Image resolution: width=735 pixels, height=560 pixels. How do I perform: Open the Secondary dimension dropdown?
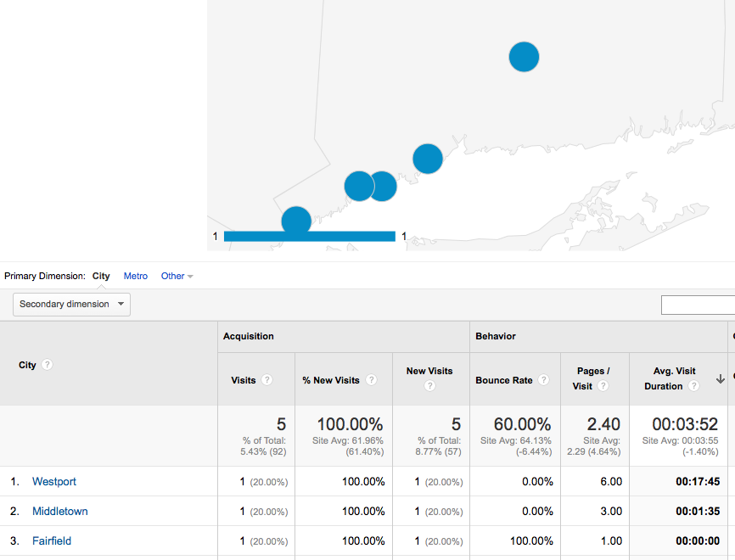point(72,304)
